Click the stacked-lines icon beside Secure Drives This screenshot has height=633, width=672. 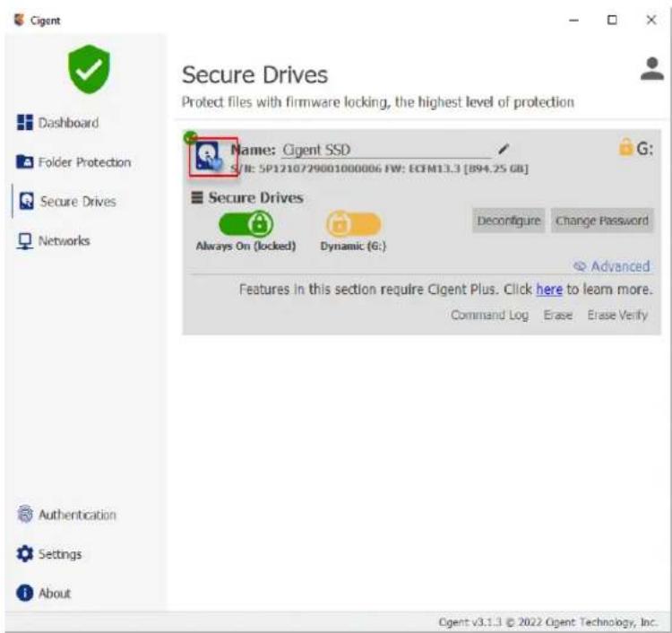(197, 198)
